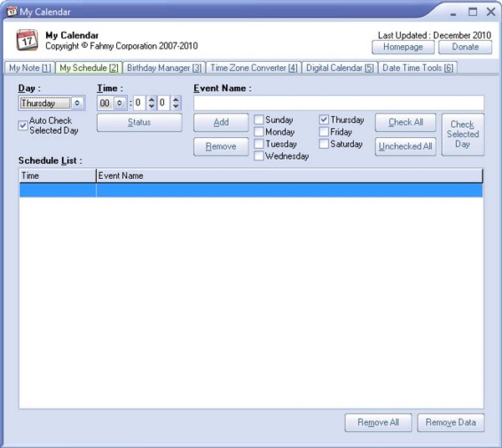The image size is (502, 448).
Task: Switch to the My Note tab
Action: click(29, 68)
